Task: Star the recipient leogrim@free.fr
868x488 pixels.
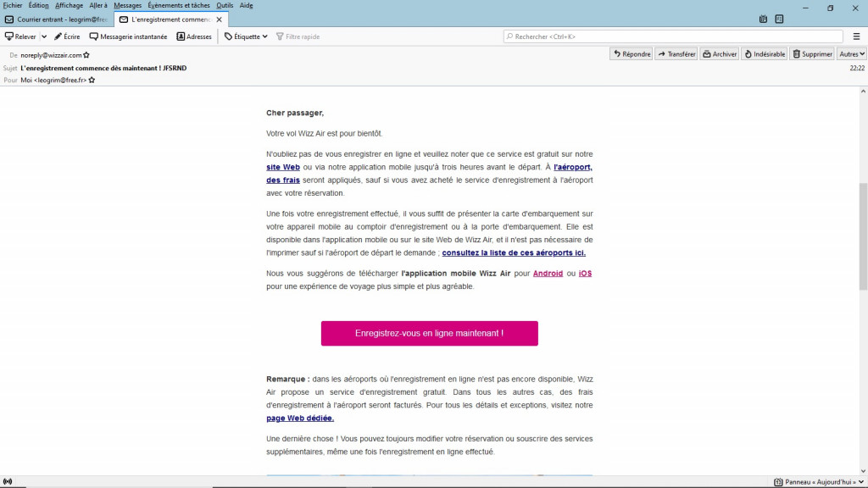Action: pos(92,80)
